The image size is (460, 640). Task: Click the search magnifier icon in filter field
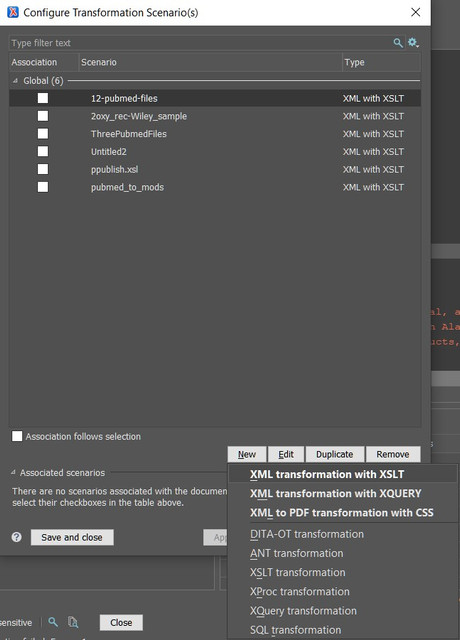click(x=398, y=43)
